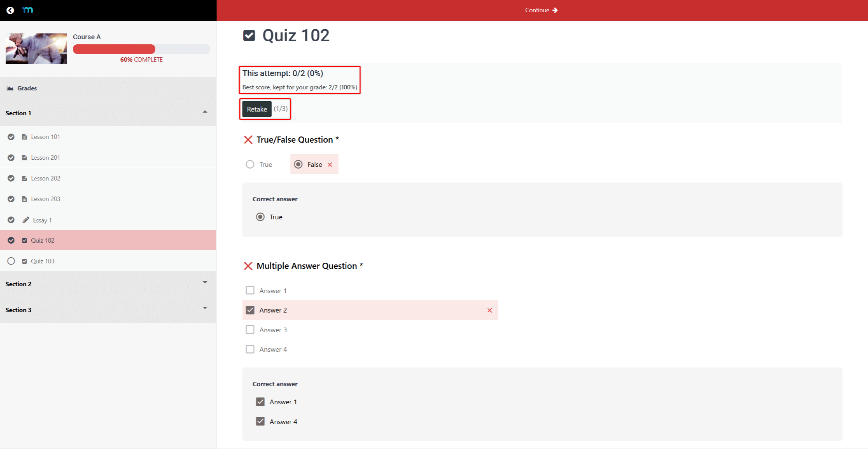868x449 pixels.
Task: Click the red X at right of Answer 2
Action: tap(490, 310)
